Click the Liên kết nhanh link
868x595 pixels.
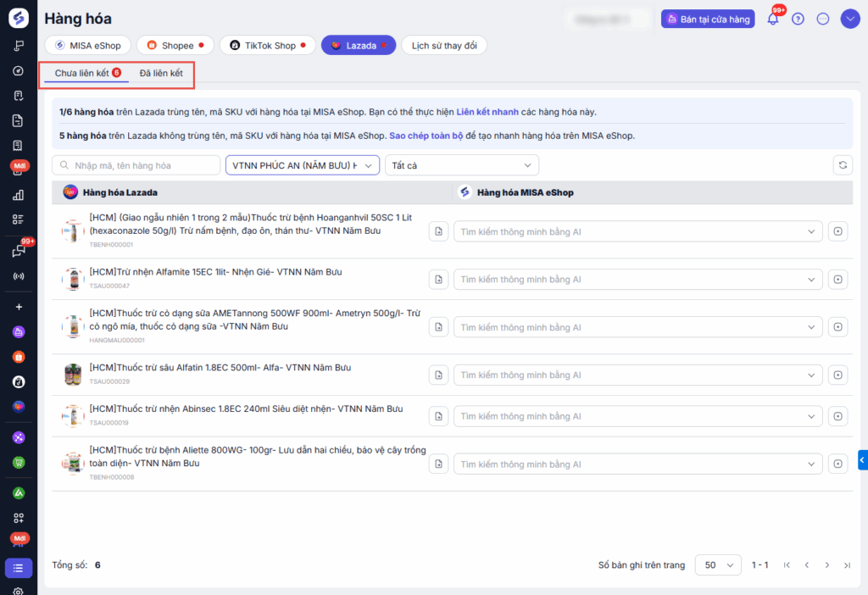[x=487, y=112]
